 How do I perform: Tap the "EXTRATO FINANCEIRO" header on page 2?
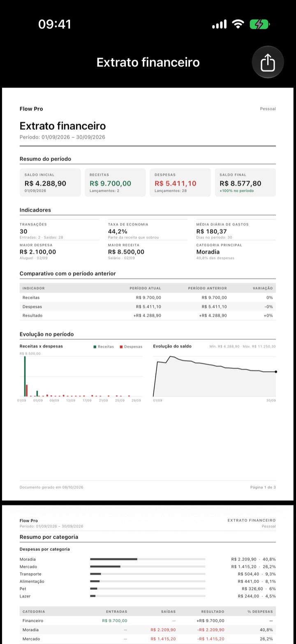coord(252,521)
